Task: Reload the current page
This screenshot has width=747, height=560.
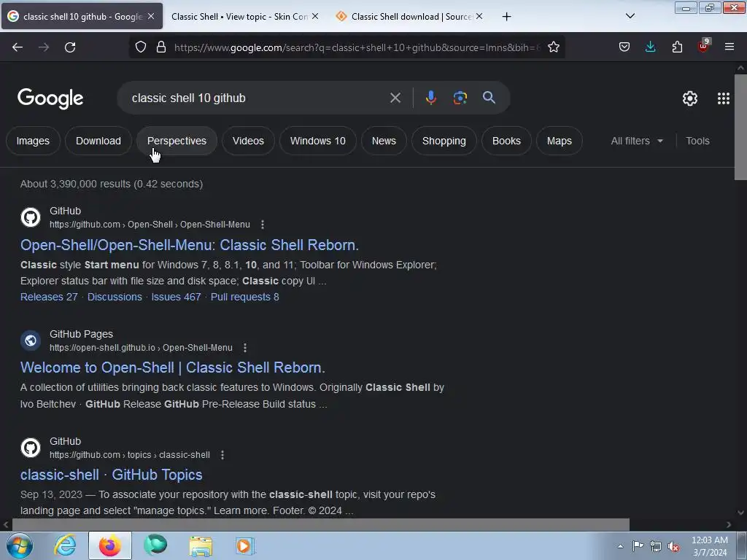Action: (x=70, y=47)
